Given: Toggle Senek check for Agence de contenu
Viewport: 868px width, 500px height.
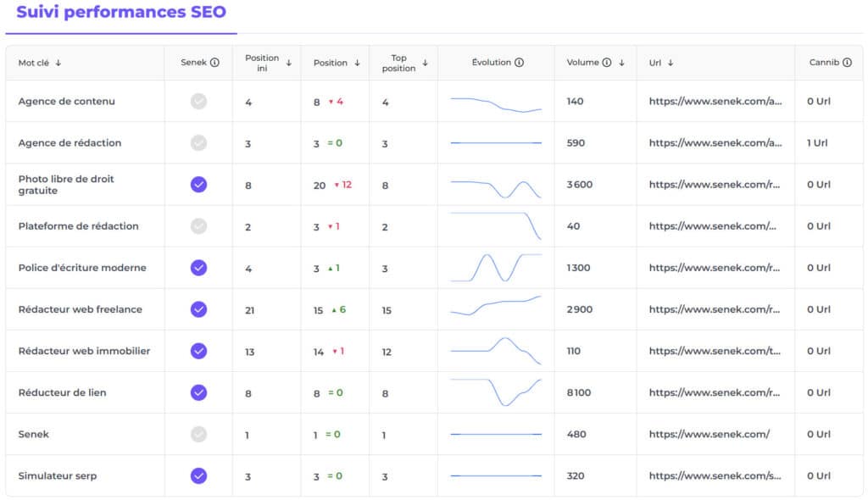Looking at the screenshot, I should [198, 102].
